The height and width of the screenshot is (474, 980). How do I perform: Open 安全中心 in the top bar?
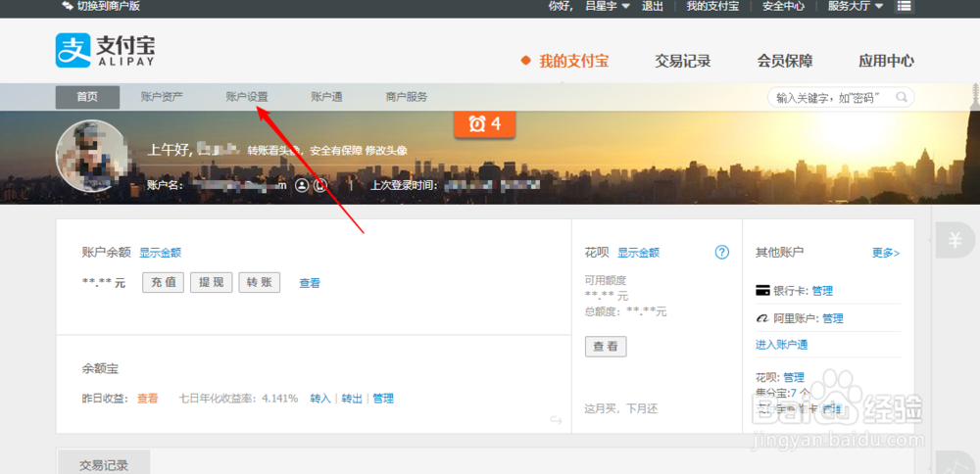(783, 6)
